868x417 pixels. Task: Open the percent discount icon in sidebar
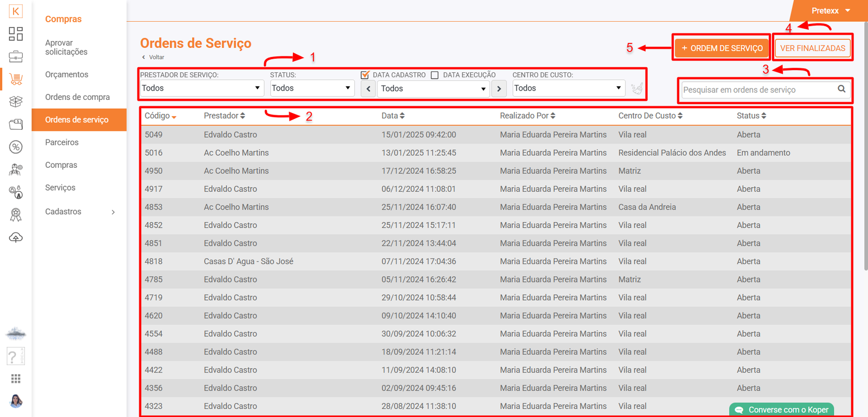pos(16,147)
